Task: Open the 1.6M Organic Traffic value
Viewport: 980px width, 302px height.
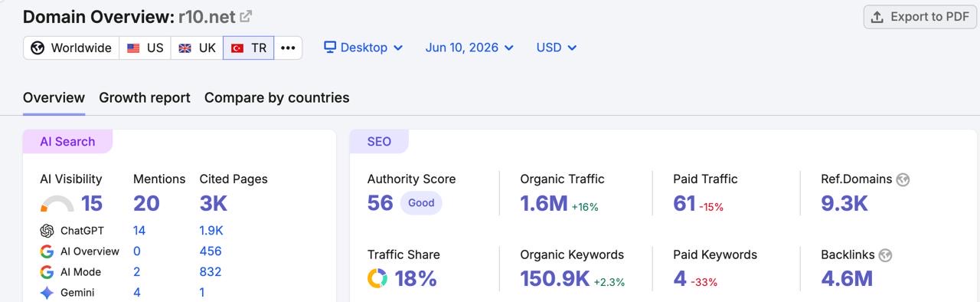Action: (x=544, y=203)
